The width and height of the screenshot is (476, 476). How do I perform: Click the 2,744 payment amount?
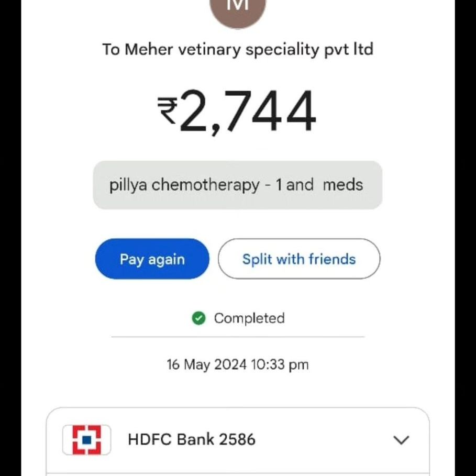[247, 112]
